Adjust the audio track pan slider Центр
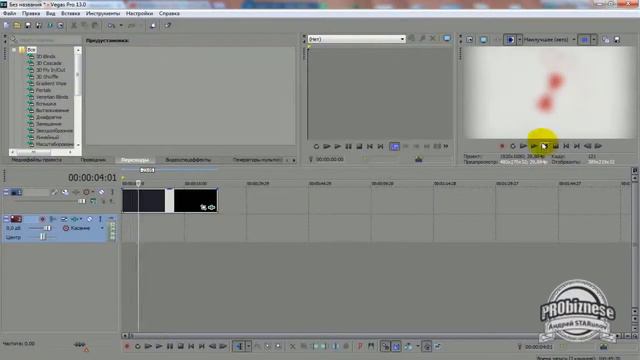 pyautogui.click(x=43, y=237)
